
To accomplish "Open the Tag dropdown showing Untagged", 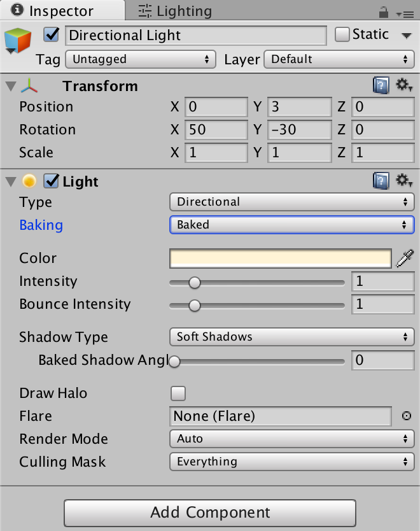I will (141, 59).
